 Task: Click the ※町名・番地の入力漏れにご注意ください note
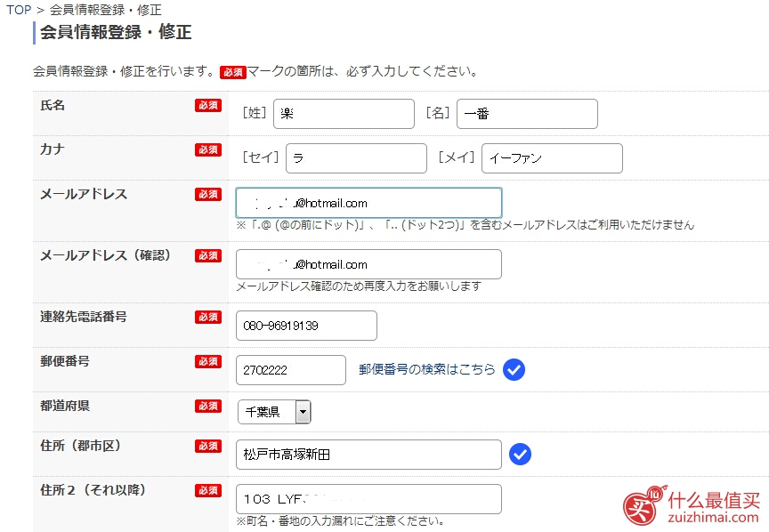(340, 520)
